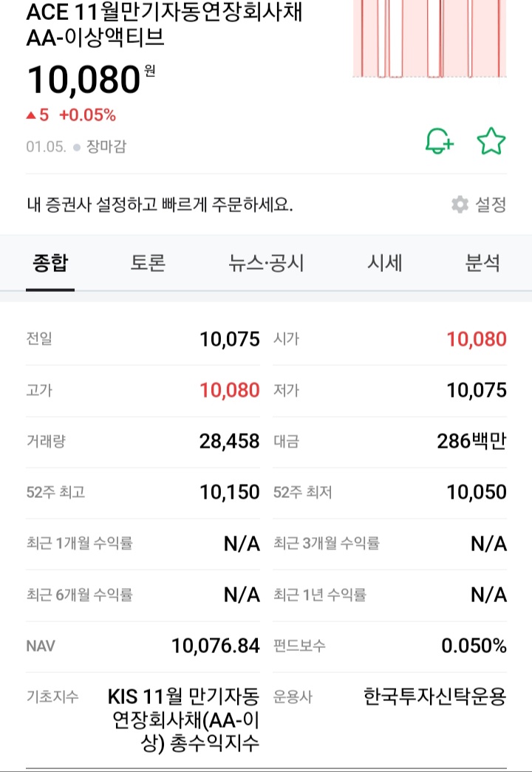This screenshot has height=772, width=532.
Task: Toggle the favorite star icon
Action: pyautogui.click(x=491, y=141)
